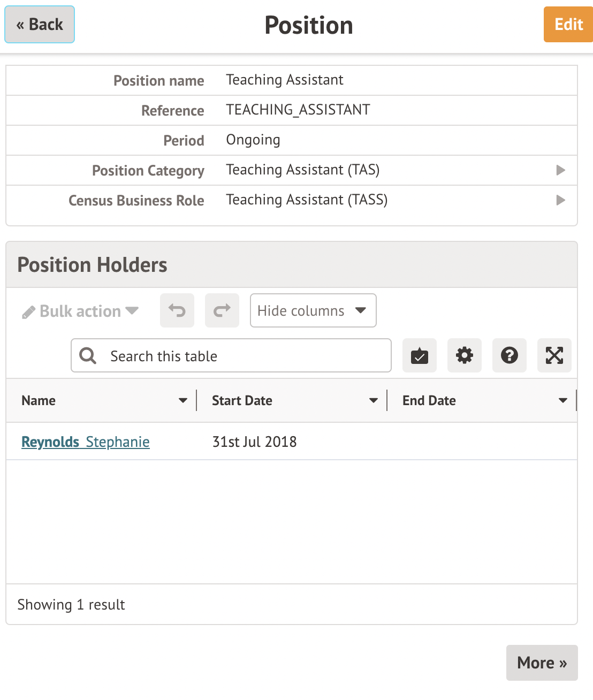The image size is (593, 700).
Task: Expand the Position Category row arrow
Action: (560, 170)
